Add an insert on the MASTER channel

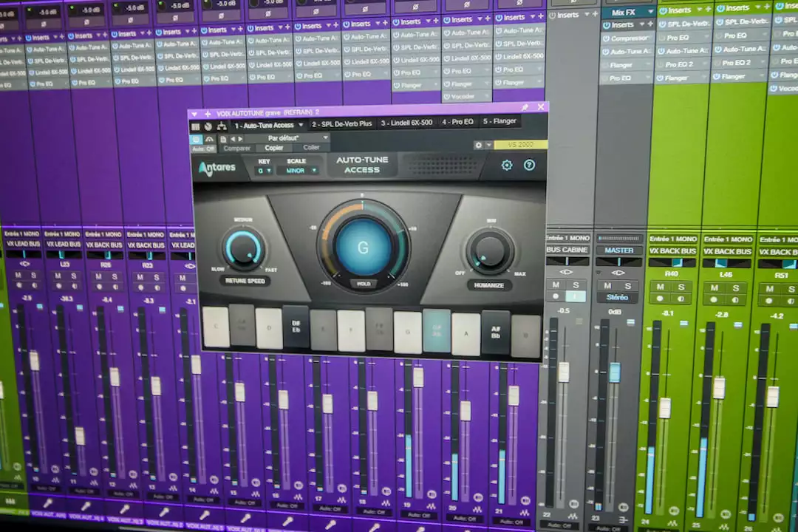click(650, 24)
